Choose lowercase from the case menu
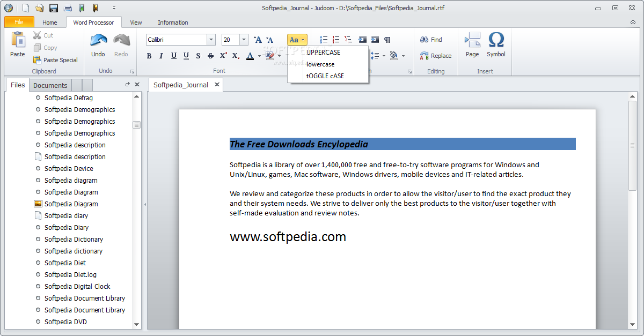This screenshot has width=644, height=336. coord(328,64)
